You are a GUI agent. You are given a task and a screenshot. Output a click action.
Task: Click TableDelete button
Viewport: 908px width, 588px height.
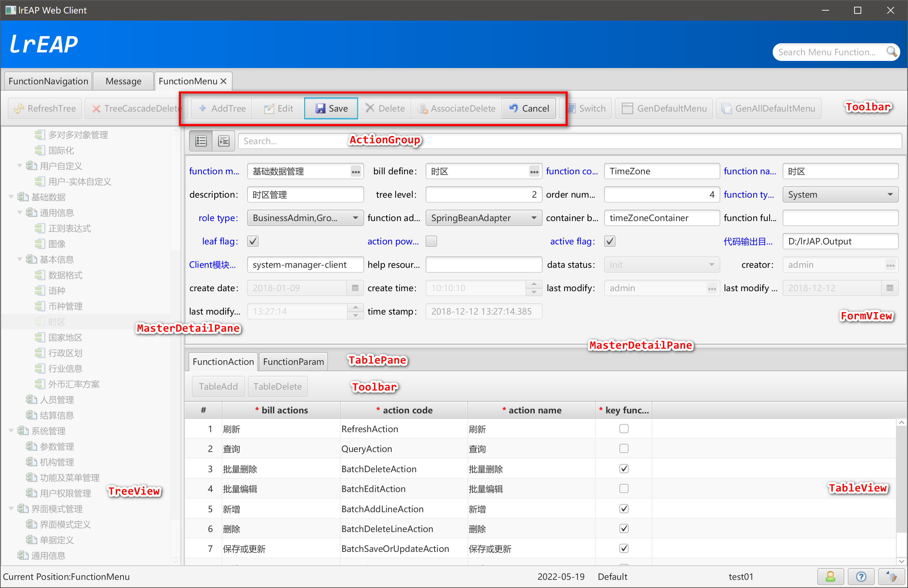point(277,386)
